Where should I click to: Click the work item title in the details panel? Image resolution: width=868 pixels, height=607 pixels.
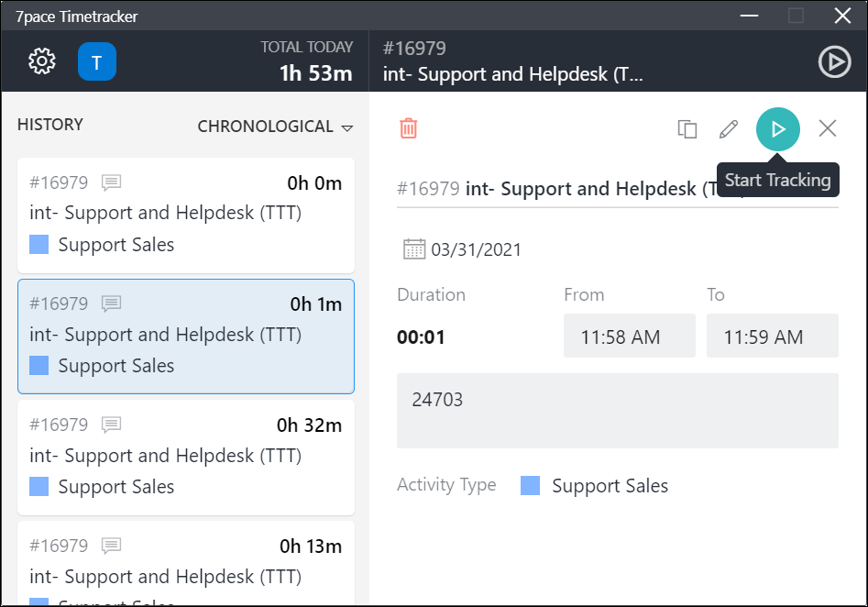click(589, 189)
